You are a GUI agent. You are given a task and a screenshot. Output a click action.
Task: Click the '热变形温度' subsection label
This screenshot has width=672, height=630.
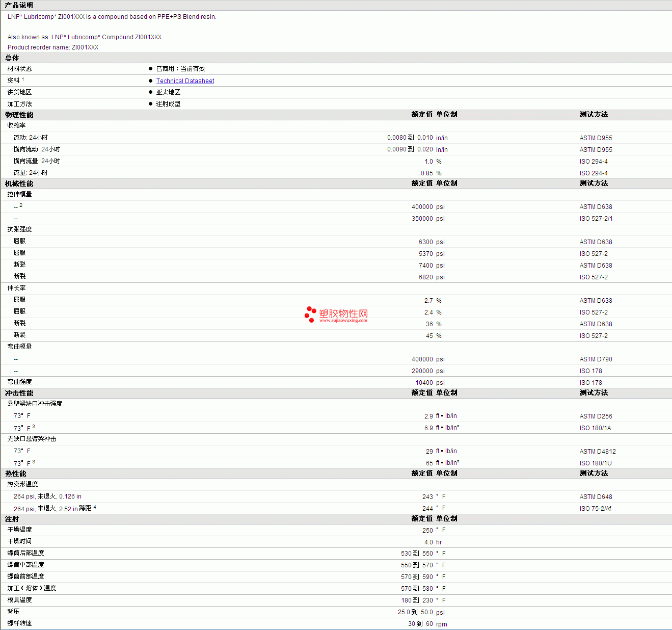coord(22,484)
